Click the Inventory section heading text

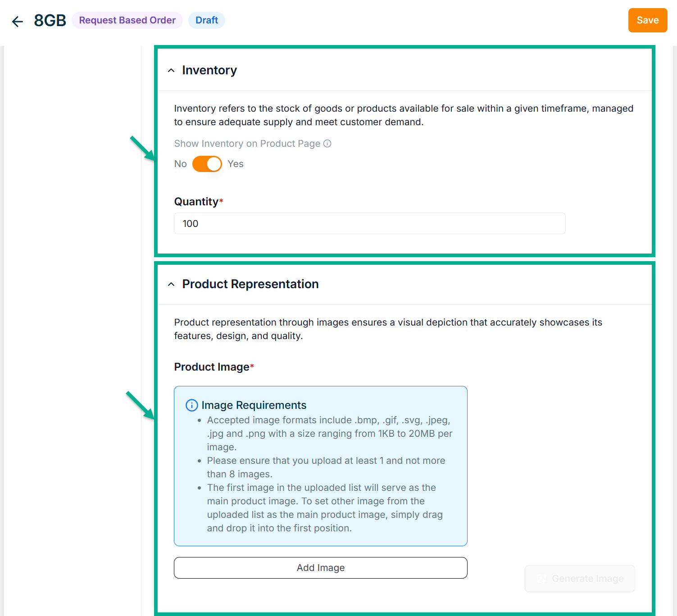coord(209,70)
